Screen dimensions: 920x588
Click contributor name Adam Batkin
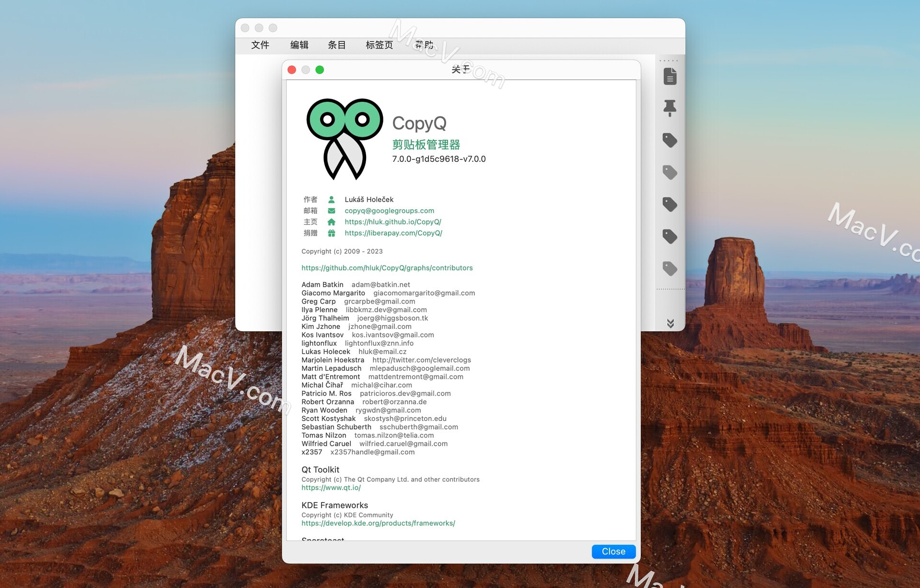(322, 285)
